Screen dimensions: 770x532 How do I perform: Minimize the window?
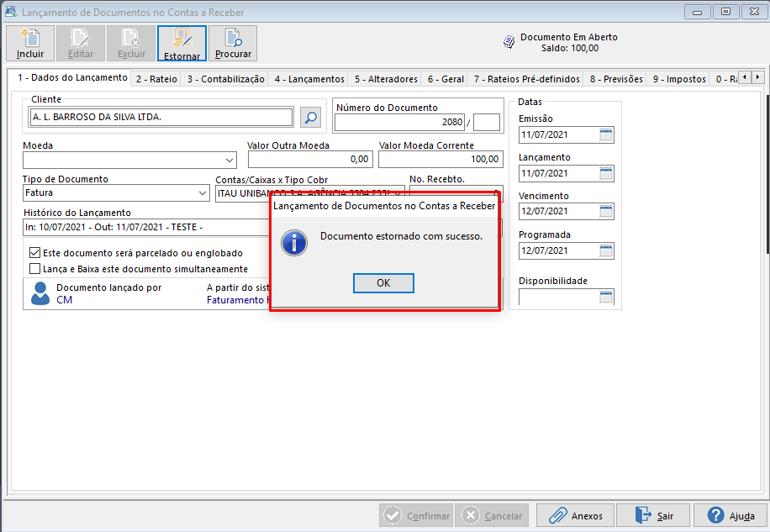[698, 12]
